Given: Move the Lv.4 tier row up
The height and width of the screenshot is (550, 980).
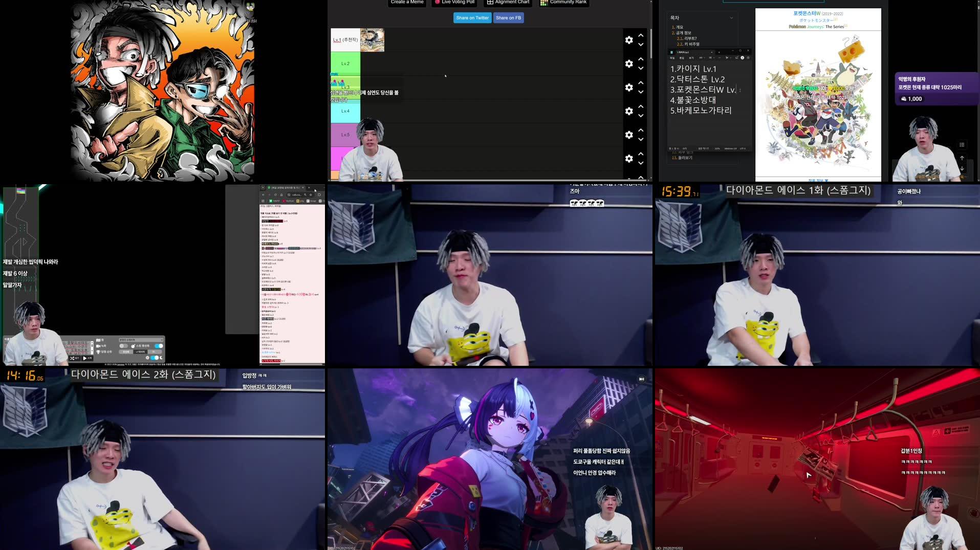Looking at the screenshot, I should 641,106.
